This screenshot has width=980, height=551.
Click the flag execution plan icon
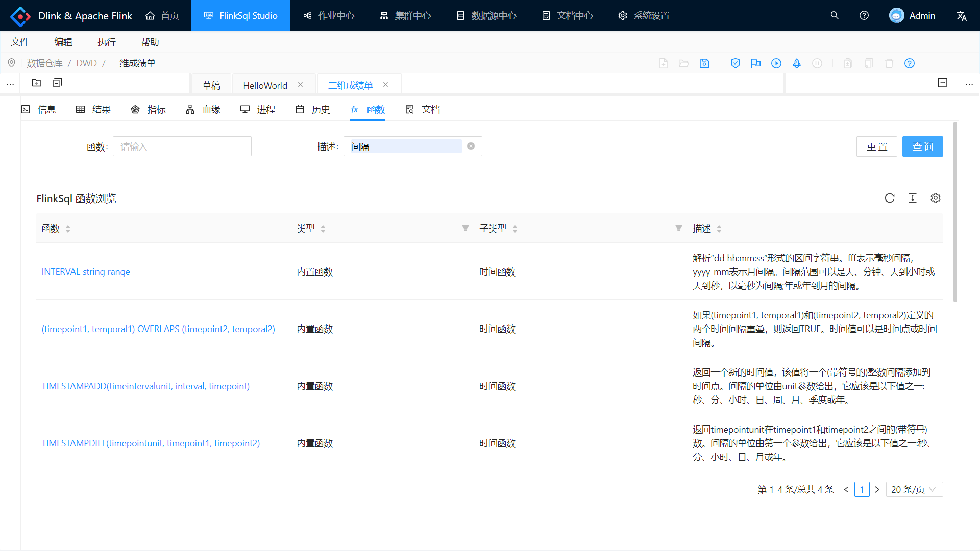(x=756, y=63)
